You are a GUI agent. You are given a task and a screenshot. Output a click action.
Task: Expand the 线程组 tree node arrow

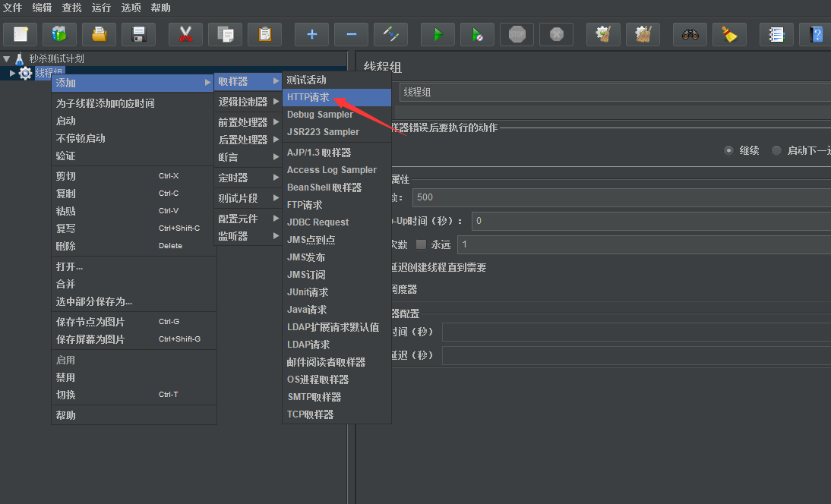click(x=12, y=73)
